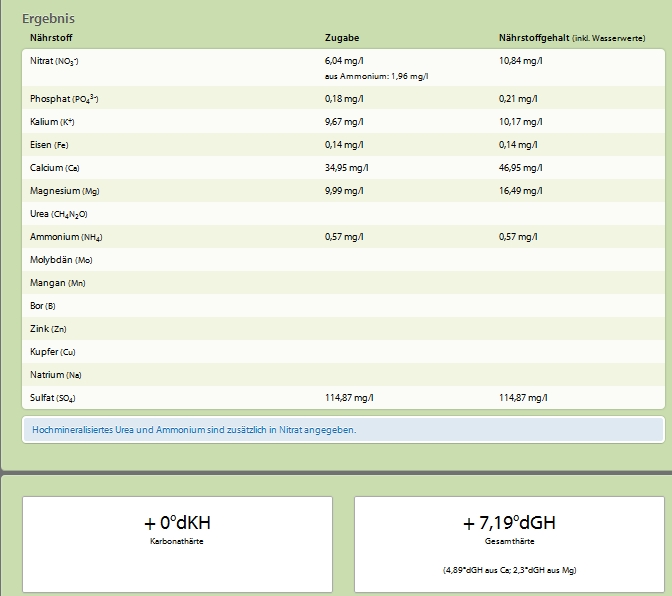672x596 pixels.
Task: Click the Urea (CH4N2O) row label
Action: click(58, 214)
